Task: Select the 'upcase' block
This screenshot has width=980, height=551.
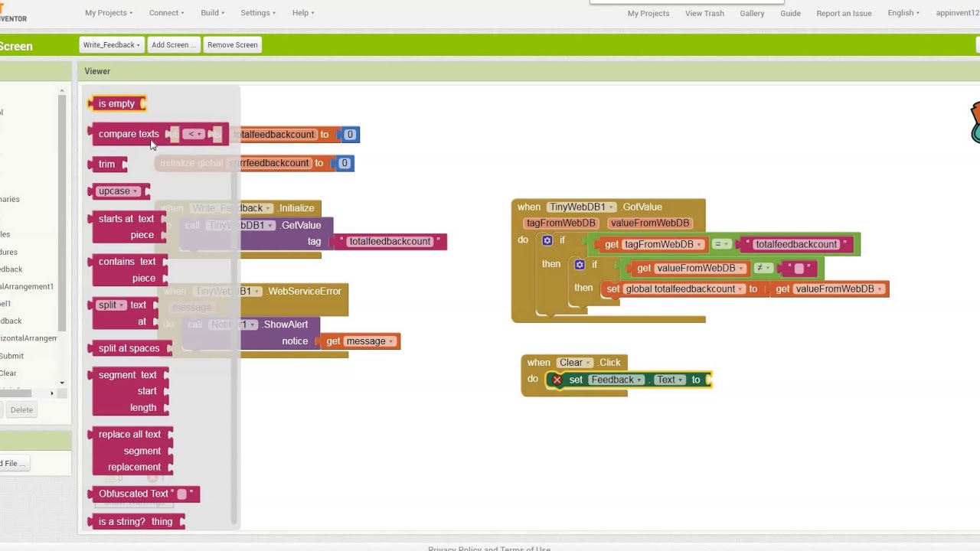Action: pyautogui.click(x=119, y=191)
